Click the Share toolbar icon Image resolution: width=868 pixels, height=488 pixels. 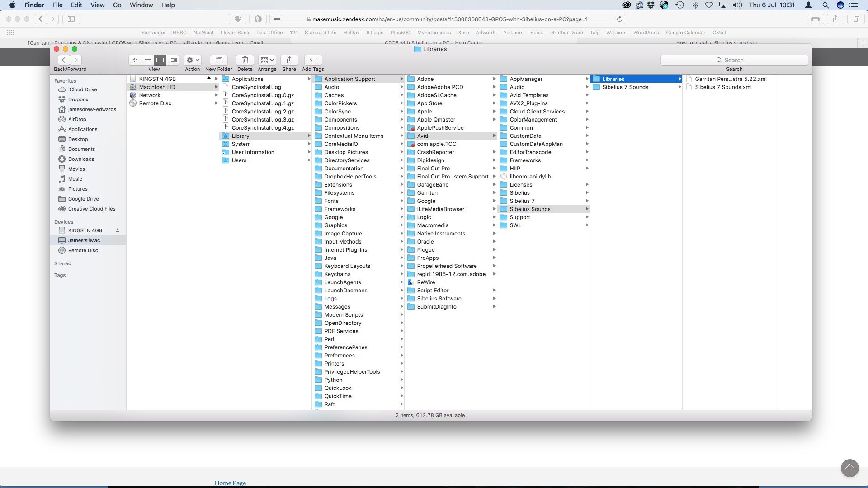289,60
